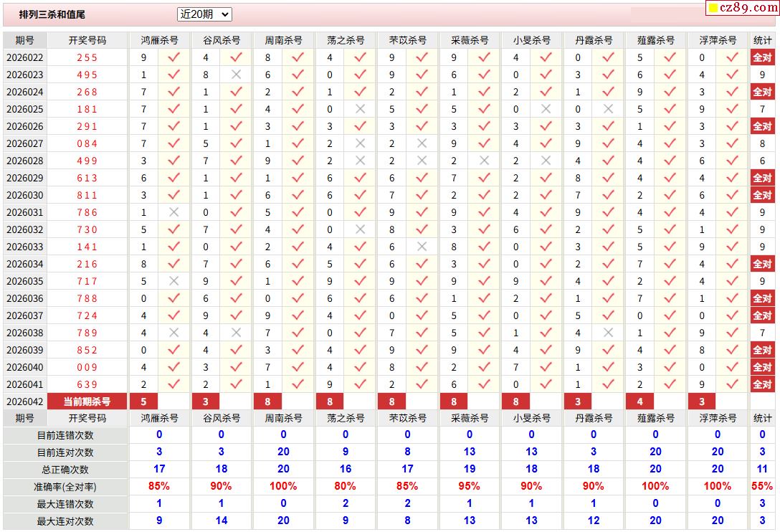Click the X mark for 谷风杀号 in period 2026023
The image size is (780, 532).
pyautogui.click(x=236, y=75)
